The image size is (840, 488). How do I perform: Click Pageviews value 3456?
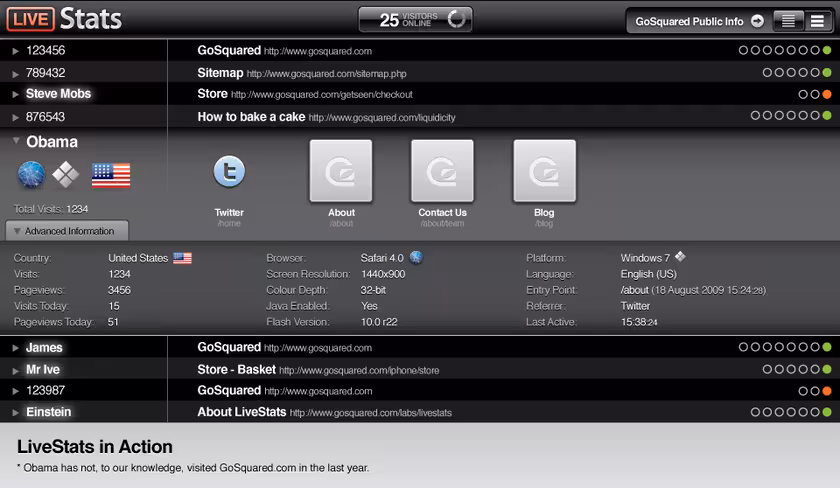pyautogui.click(x=119, y=290)
